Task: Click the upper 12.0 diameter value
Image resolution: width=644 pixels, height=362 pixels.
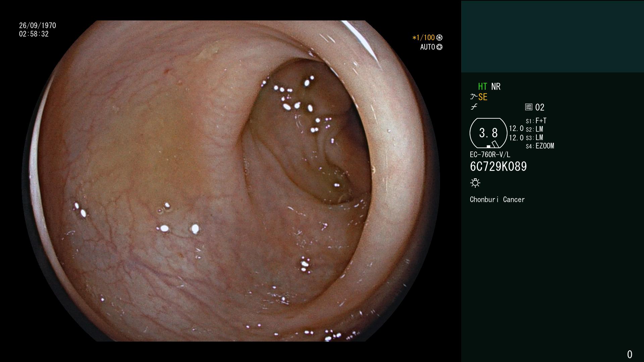Action: pyautogui.click(x=516, y=128)
